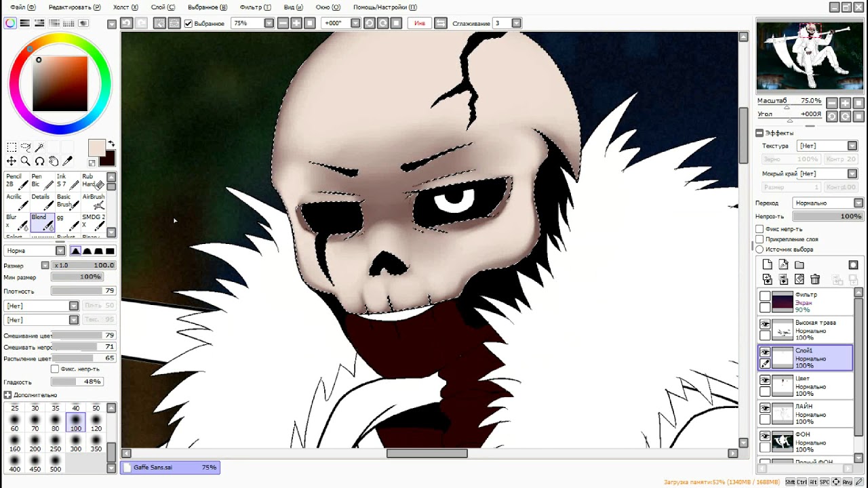Choose the Pencil 2B brush
The height and width of the screenshot is (488, 868).
(16, 182)
